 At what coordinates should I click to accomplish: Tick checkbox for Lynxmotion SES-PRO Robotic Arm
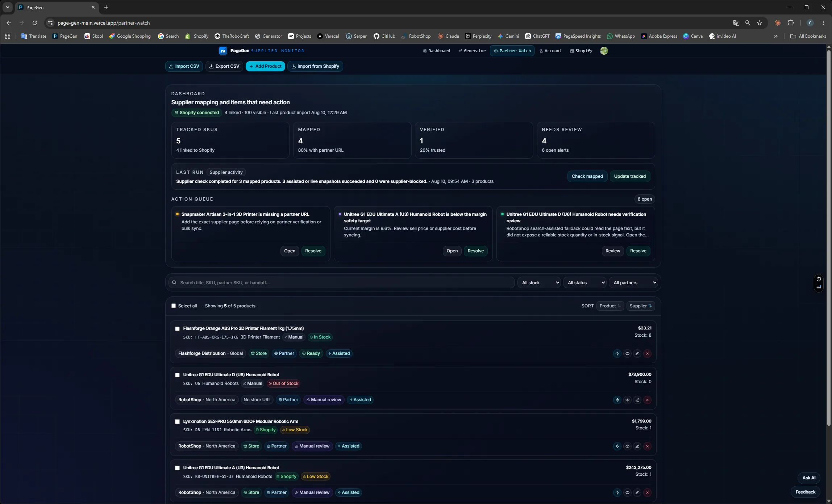pos(177,421)
